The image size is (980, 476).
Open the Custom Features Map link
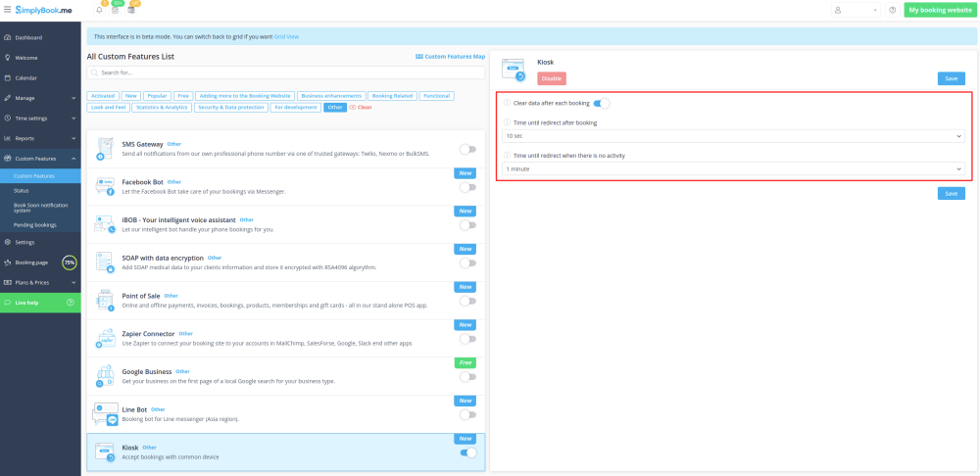[x=450, y=57]
